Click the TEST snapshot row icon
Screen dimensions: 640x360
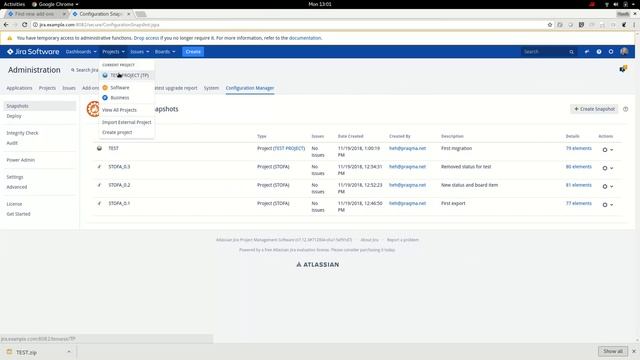click(99, 149)
